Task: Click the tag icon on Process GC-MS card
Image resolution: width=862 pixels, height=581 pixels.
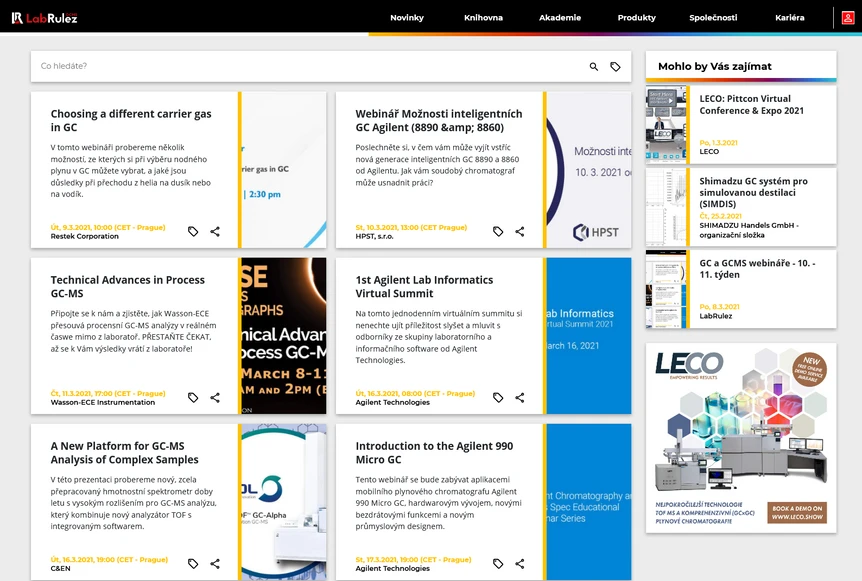Action: (193, 397)
